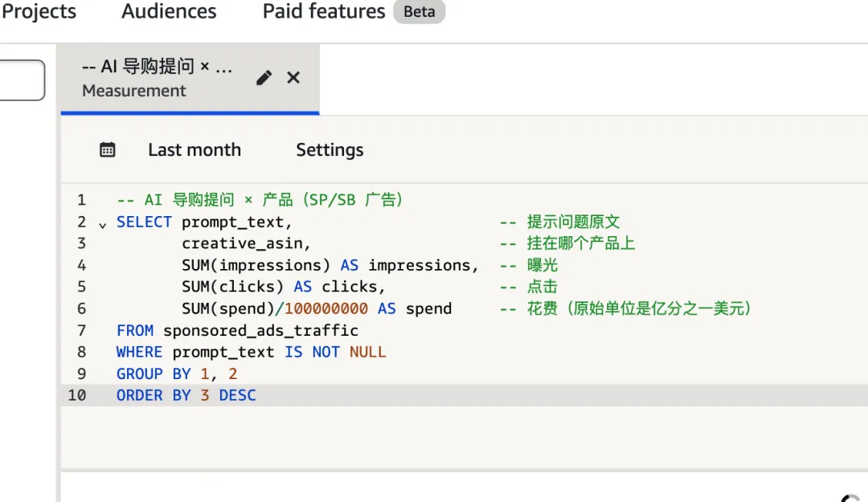Click line number 10 in gutter

(77, 396)
